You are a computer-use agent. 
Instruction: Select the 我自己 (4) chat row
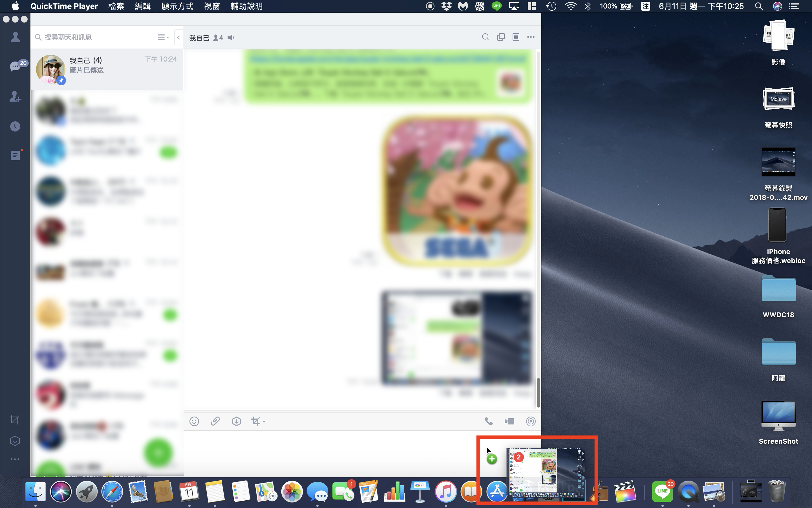[x=107, y=69]
